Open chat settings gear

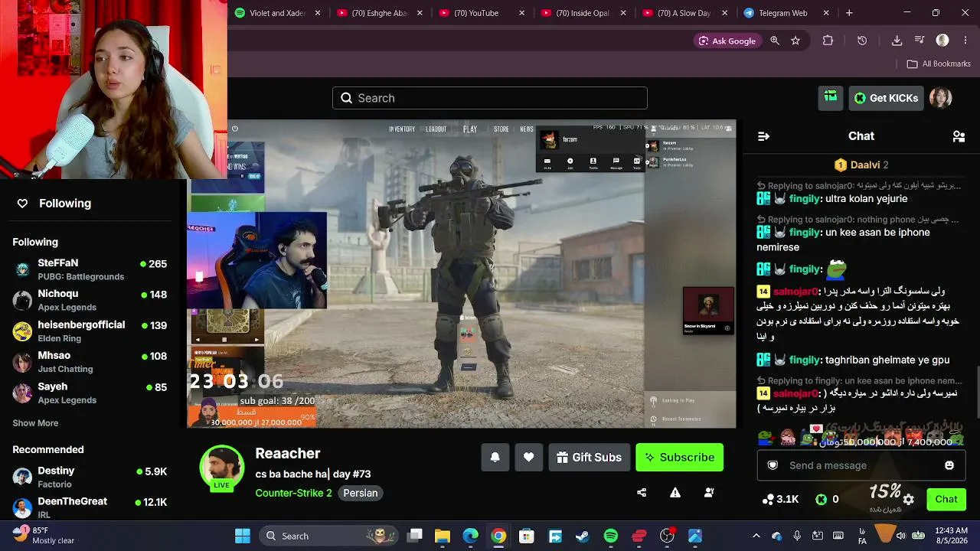(x=909, y=500)
